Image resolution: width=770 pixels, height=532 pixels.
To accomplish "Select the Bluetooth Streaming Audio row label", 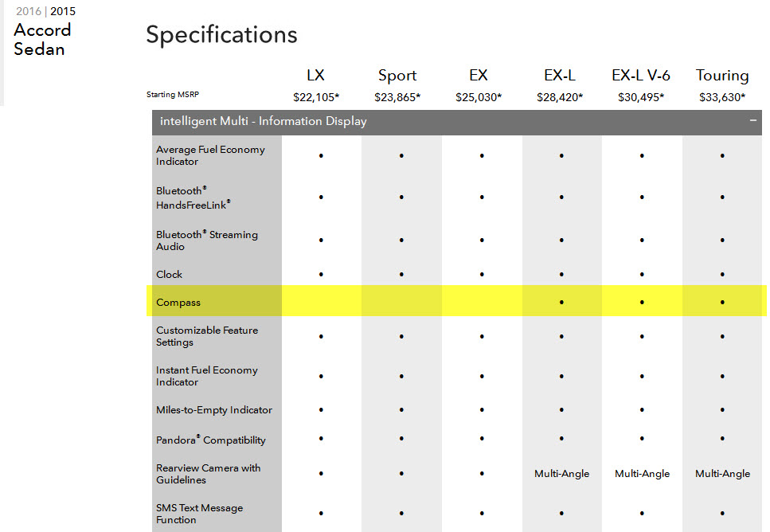I will click(207, 241).
